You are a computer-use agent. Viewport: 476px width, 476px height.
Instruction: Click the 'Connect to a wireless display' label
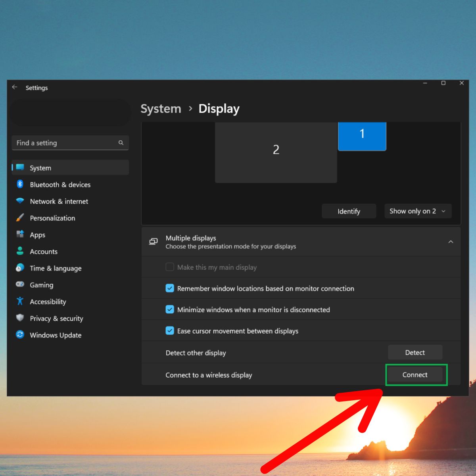coord(209,375)
